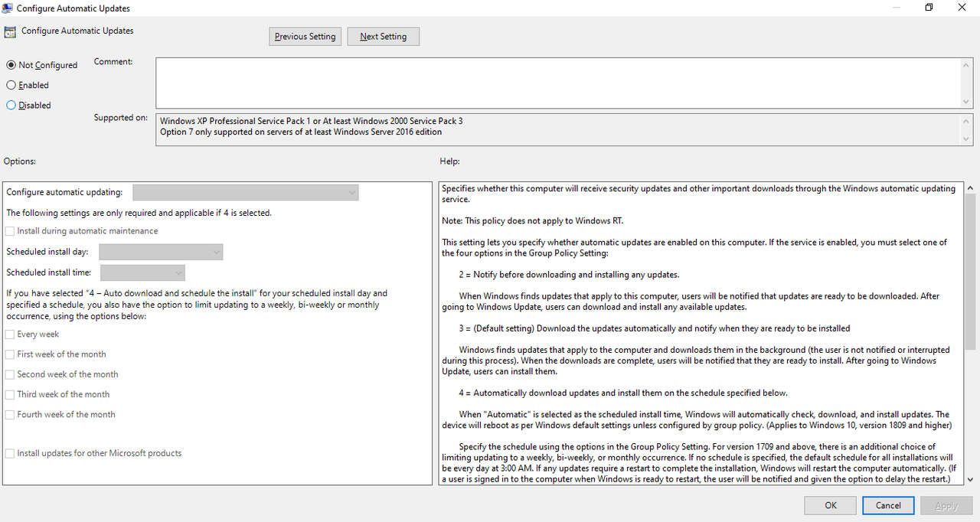The image size is (980, 522).
Task: Click the '3 = (Default setting) Download the updates' line
Action: [x=655, y=328]
